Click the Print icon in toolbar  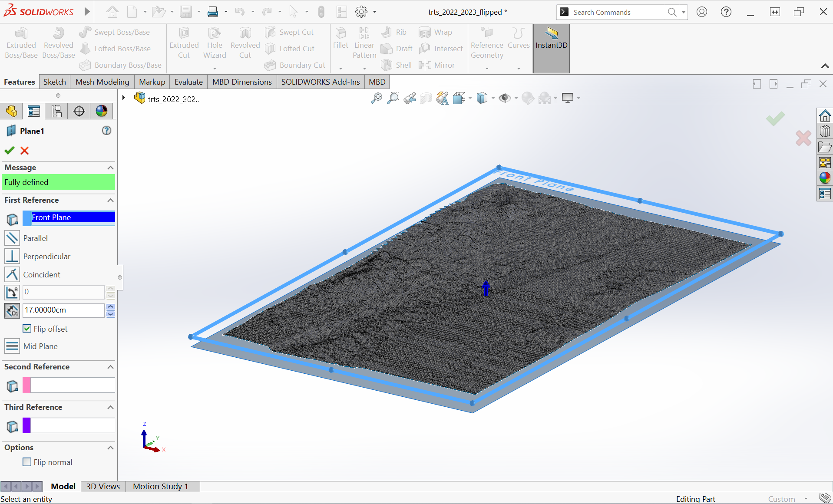(213, 12)
